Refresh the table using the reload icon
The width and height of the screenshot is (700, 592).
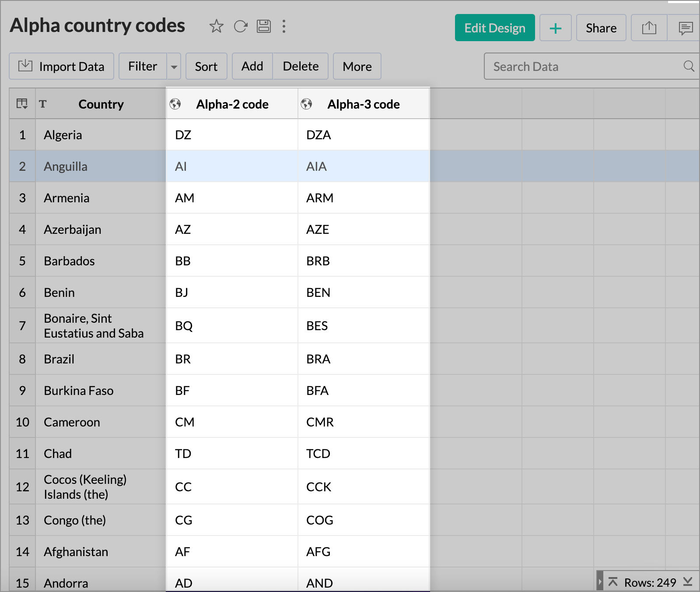click(x=241, y=26)
